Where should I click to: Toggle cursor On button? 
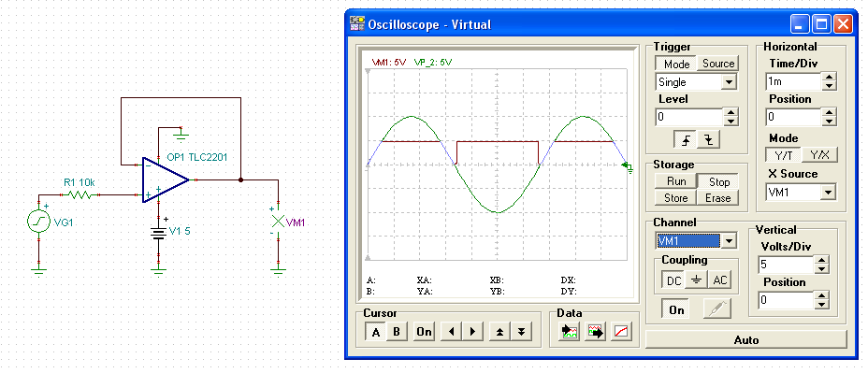click(x=424, y=332)
